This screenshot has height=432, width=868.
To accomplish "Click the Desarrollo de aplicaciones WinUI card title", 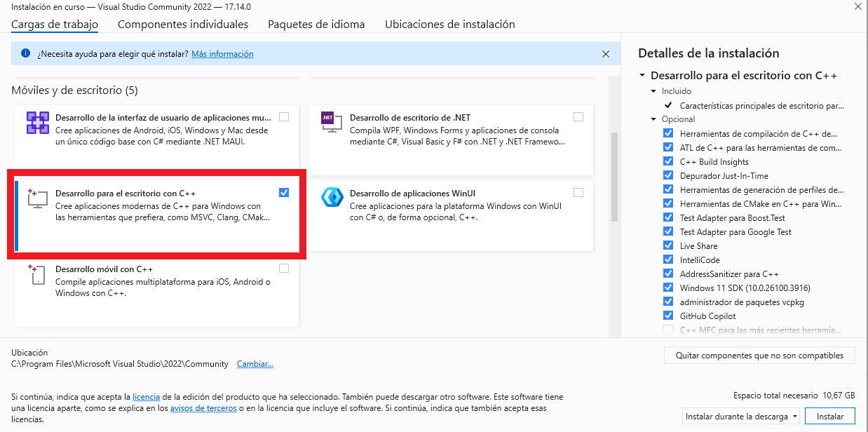I will pos(413,193).
